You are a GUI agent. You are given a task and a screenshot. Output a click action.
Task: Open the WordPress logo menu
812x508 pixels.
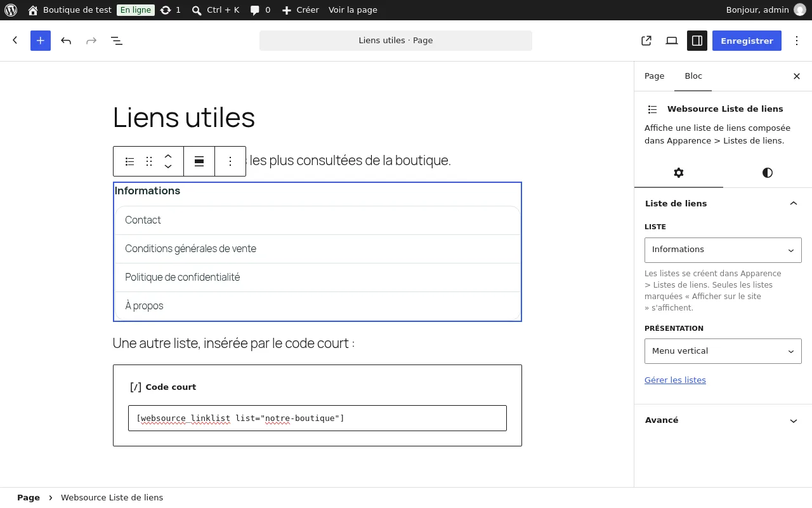[x=11, y=10]
